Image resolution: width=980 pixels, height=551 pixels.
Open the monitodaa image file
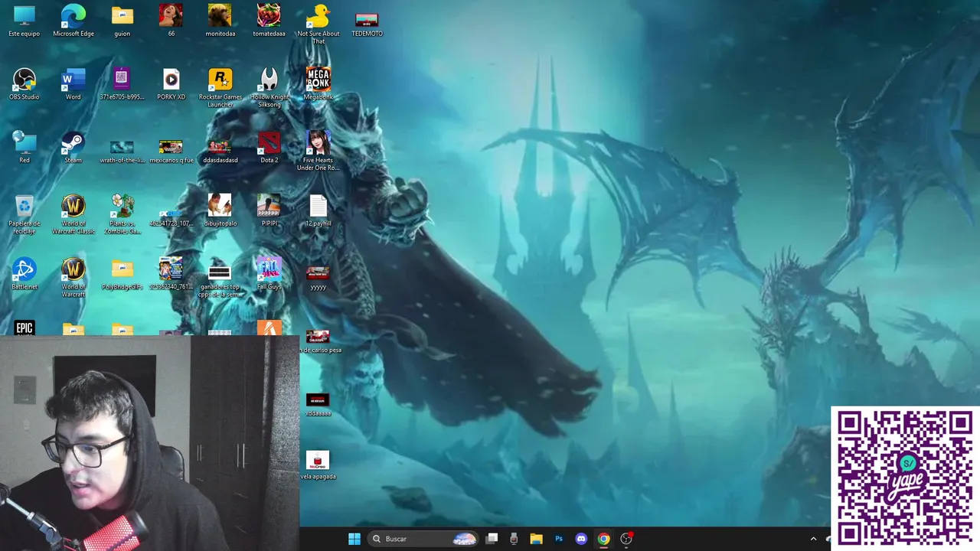tap(220, 21)
